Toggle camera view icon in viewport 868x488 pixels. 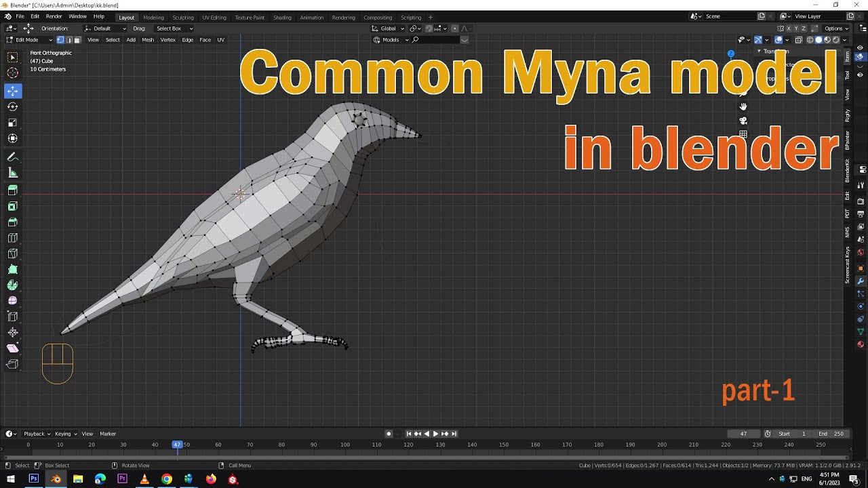click(743, 121)
